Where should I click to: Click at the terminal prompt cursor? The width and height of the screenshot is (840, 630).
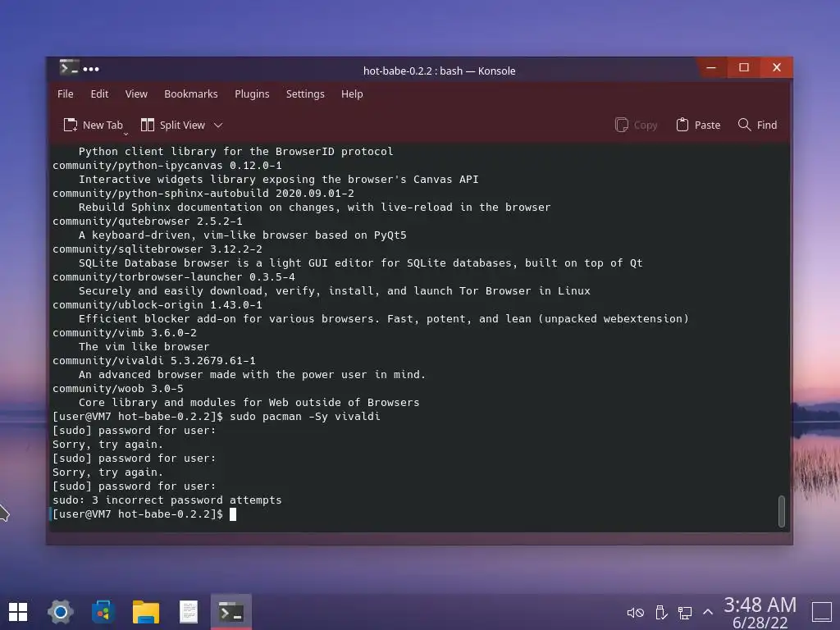click(233, 514)
